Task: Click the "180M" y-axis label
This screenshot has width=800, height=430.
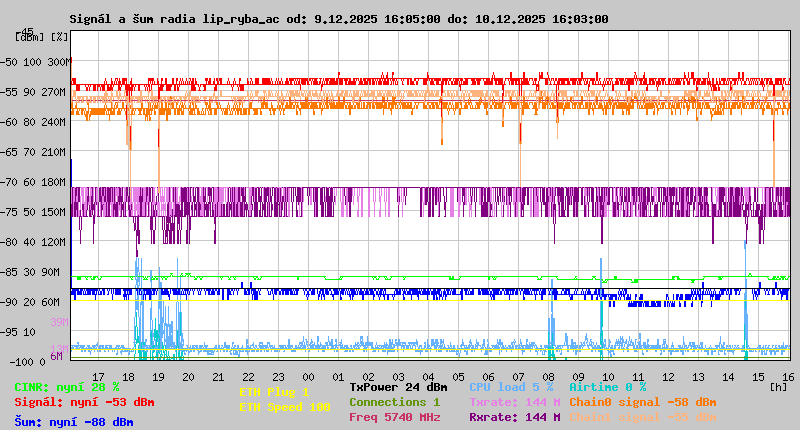Action: coord(56,182)
